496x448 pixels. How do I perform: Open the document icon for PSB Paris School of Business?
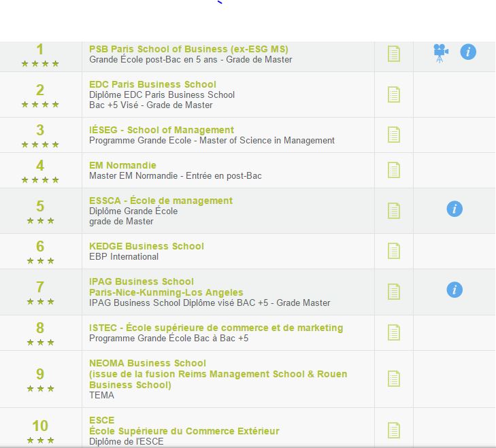(x=394, y=54)
